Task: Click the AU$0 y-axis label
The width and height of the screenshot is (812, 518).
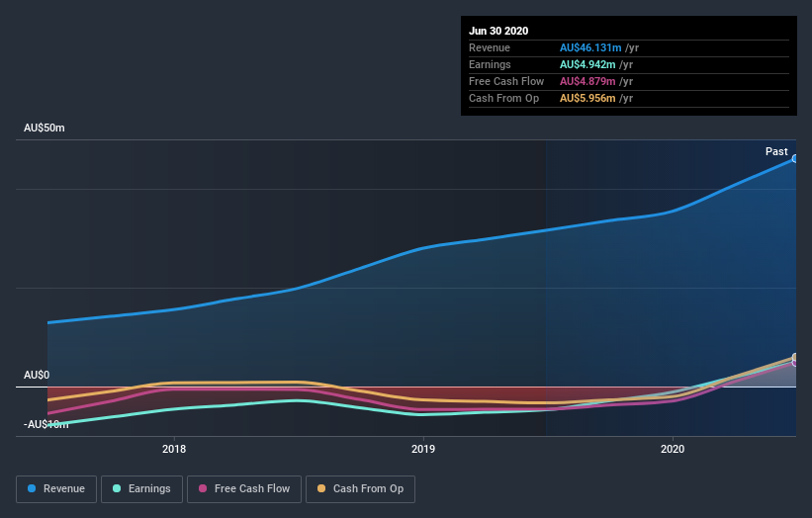Action: tap(37, 375)
